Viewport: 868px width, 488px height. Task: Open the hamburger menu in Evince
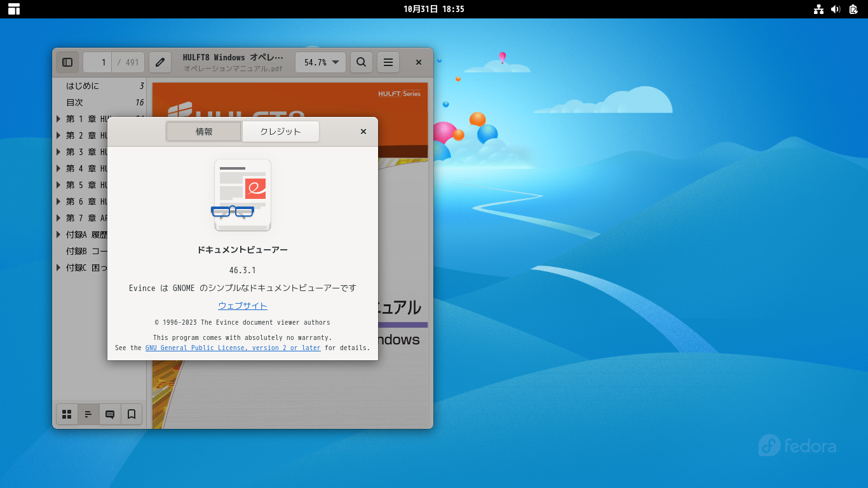coord(388,62)
